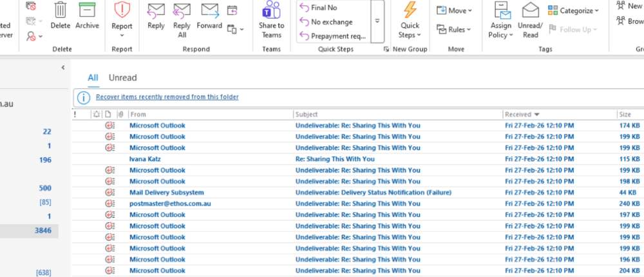Switch to the Unread filter tab
Screen dimensions: 644x277
[x=122, y=78]
